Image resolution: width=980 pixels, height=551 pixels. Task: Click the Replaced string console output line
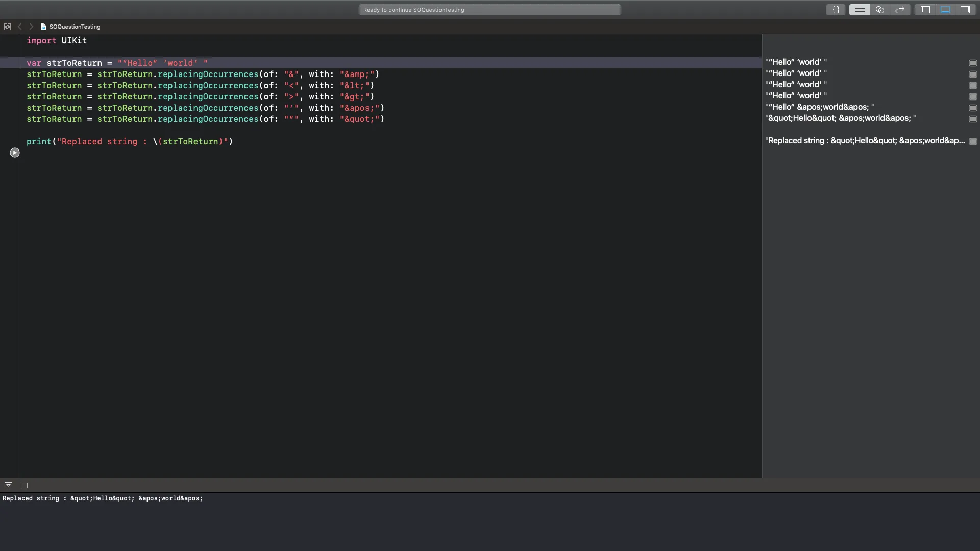tap(103, 498)
